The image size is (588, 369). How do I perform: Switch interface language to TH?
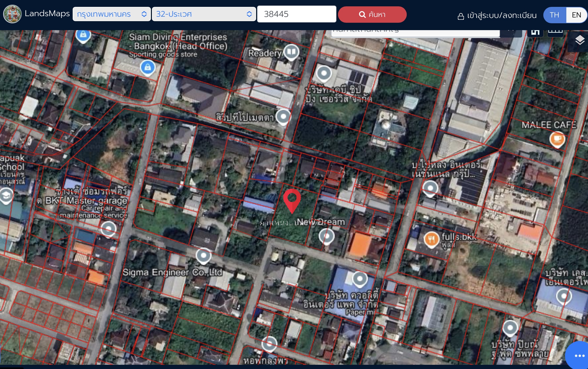(x=555, y=15)
